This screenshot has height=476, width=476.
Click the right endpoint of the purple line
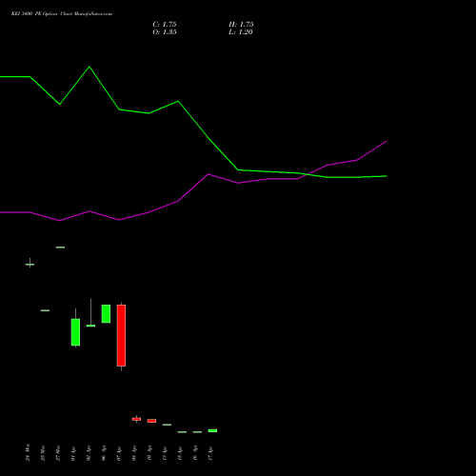click(387, 141)
